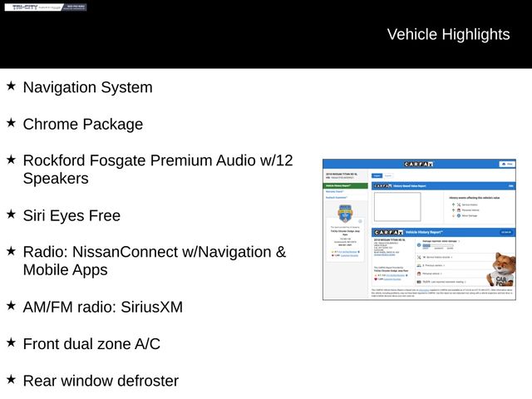This screenshot has height=399, width=532.
Task: Click the star bullet beside Siri Eyes Free
Action: coord(11,214)
